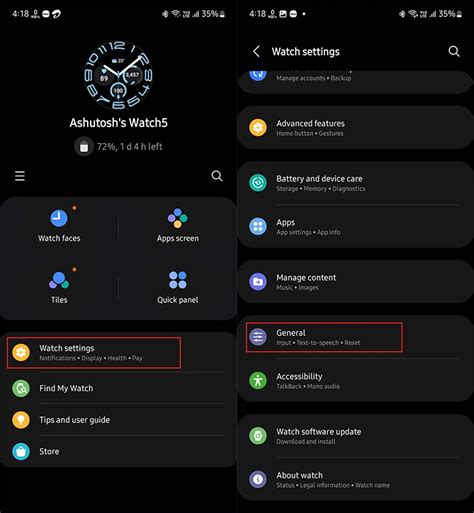
Task: Open the General settings entry
Action: (355, 337)
